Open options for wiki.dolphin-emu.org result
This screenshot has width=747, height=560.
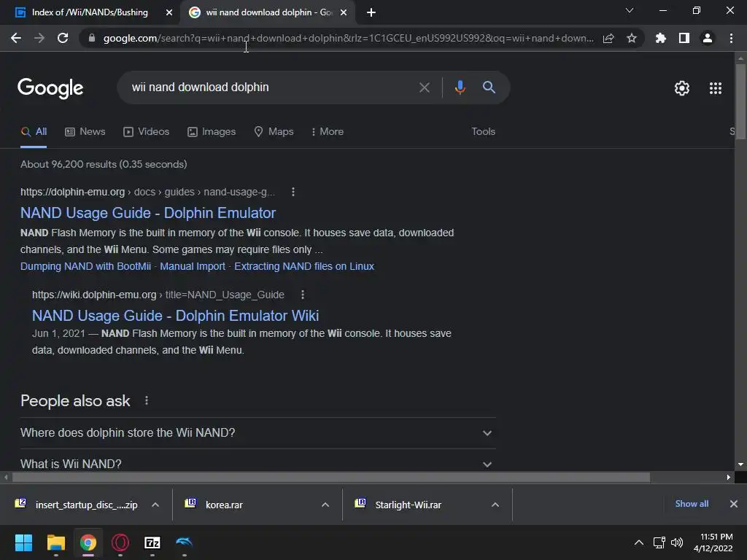point(303,295)
